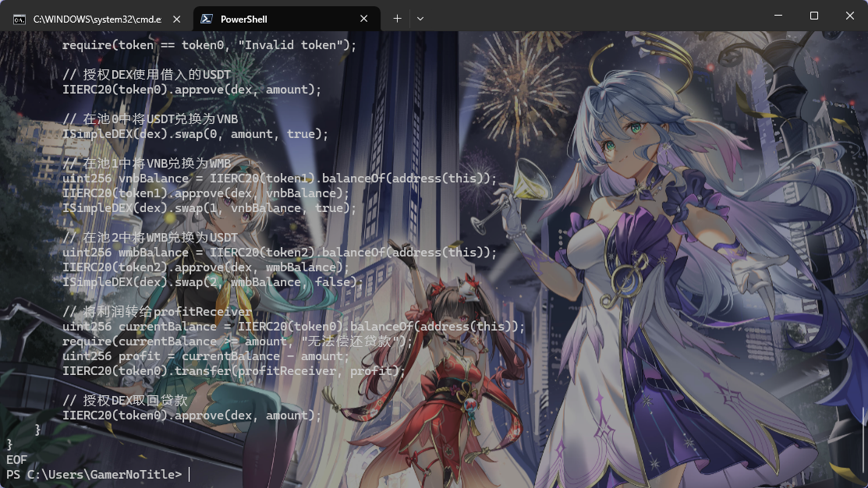Minimize the Terminal window
Image resolution: width=868 pixels, height=488 pixels.
[x=777, y=16]
